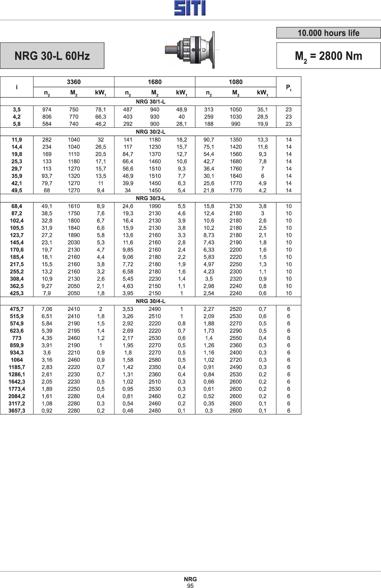Select the 'NRG 30/2-L' section heading
This screenshot has width=381, height=588.
tap(151, 132)
